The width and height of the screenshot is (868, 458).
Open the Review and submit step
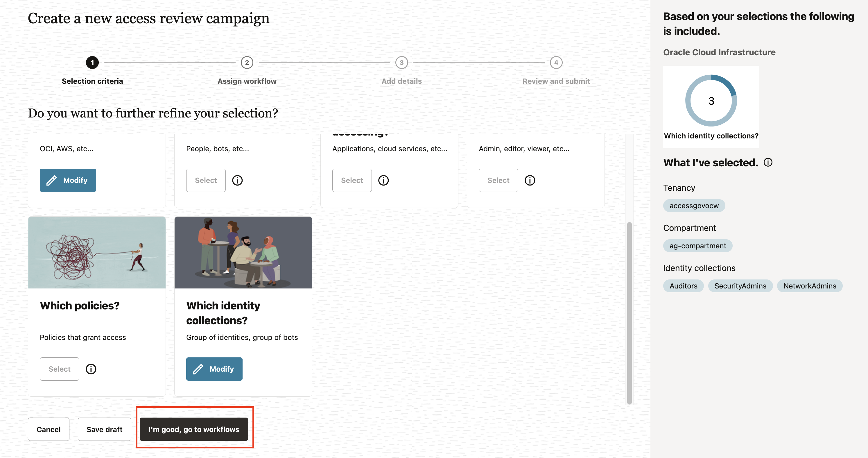click(556, 63)
